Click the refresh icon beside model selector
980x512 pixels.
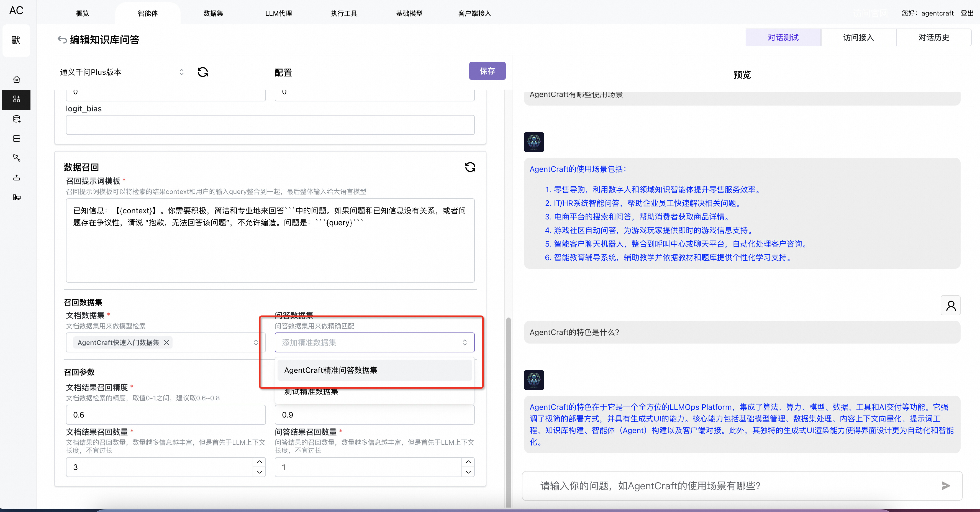tap(202, 72)
